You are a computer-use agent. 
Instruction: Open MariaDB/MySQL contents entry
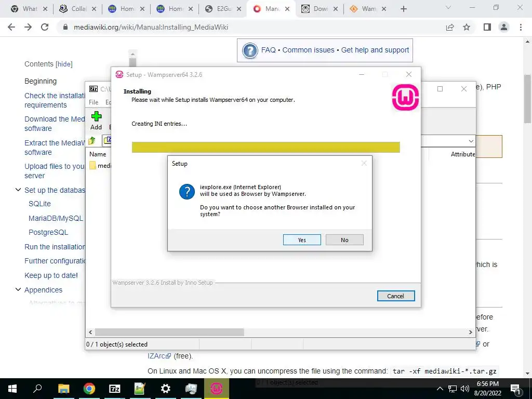tap(56, 218)
